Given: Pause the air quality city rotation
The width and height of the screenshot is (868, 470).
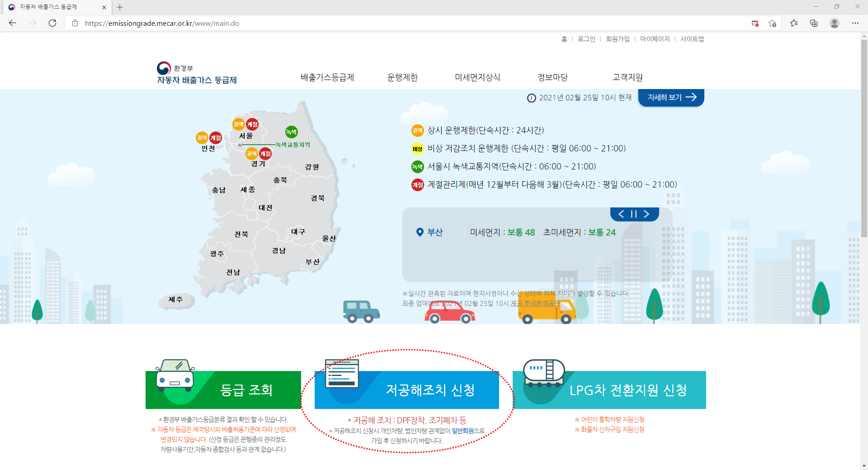Looking at the screenshot, I should point(634,214).
